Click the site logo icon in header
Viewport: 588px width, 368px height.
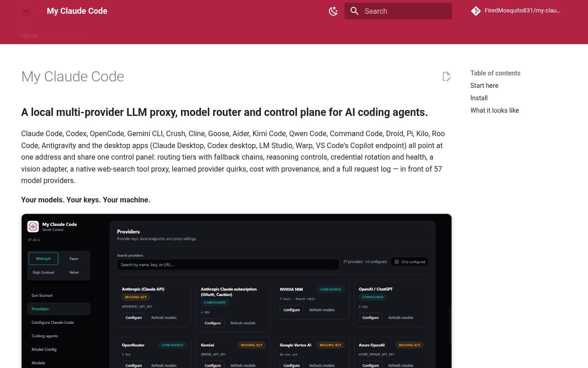coord(27,11)
